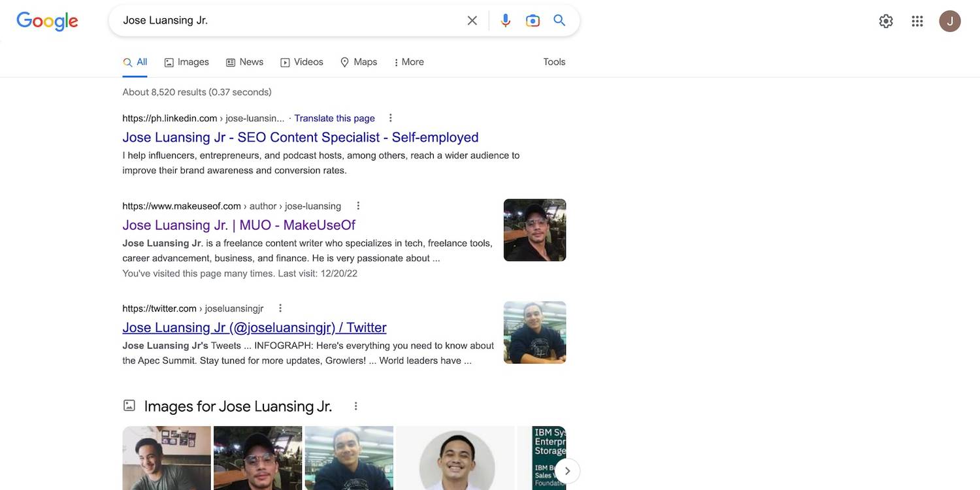Expand the More search categories menu
The width and height of the screenshot is (980, 490).
point(409,62)
